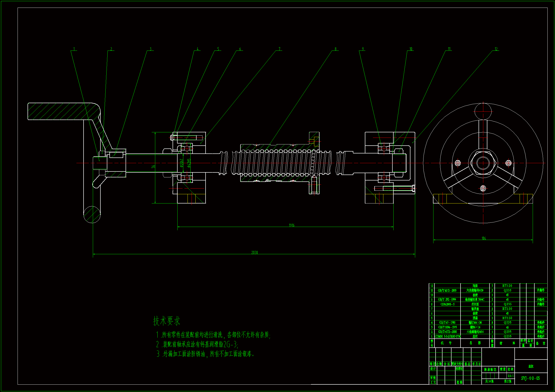Click technical requirement line 3 text
Screen dimensions: 555x392
[x=206, y=354]
